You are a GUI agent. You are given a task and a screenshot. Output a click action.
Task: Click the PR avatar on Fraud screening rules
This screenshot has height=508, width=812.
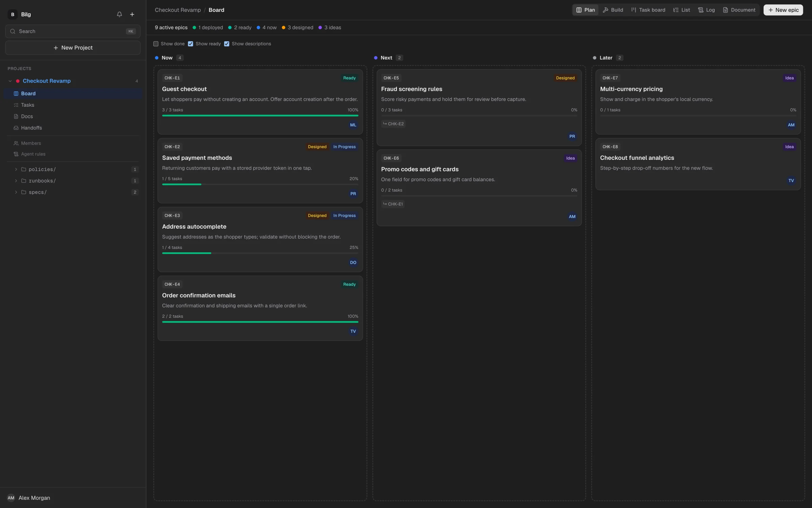click(572, 136)
